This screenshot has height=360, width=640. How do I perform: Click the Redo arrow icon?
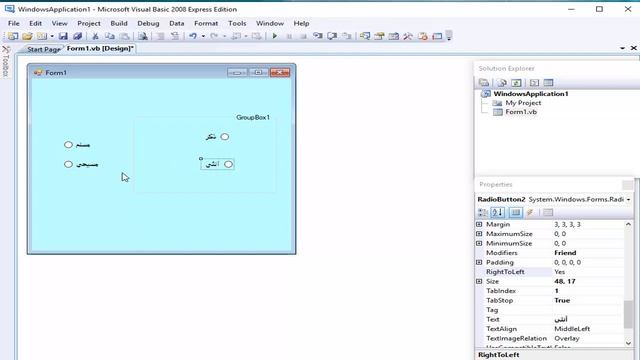point(214,36)
